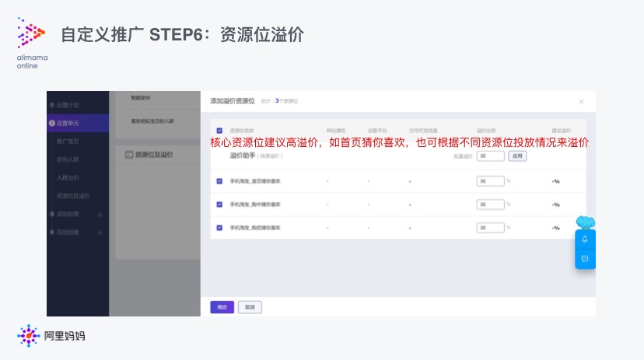Click step number 2 icon for 设置单元
Image resolution: width=644 pixels, height=360 pixels.
[52, 123]
